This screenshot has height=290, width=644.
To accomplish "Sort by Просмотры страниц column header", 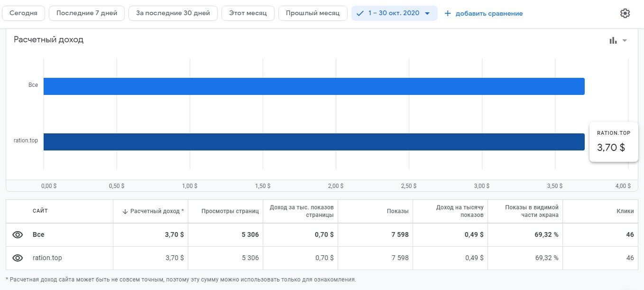I will click(230, 211).
